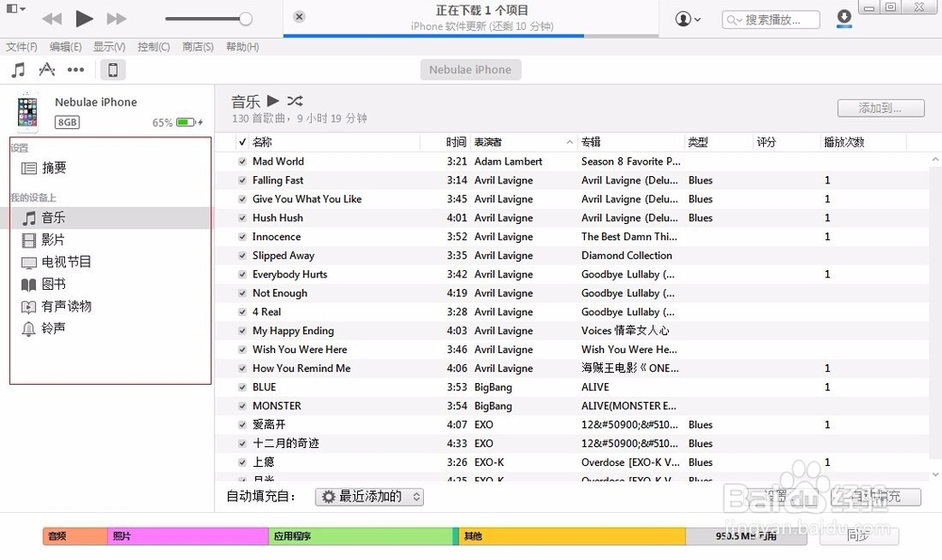Click the search playlist field
Image resolution: width=942 pixels, height=560 pixels.
coord(771,20)
